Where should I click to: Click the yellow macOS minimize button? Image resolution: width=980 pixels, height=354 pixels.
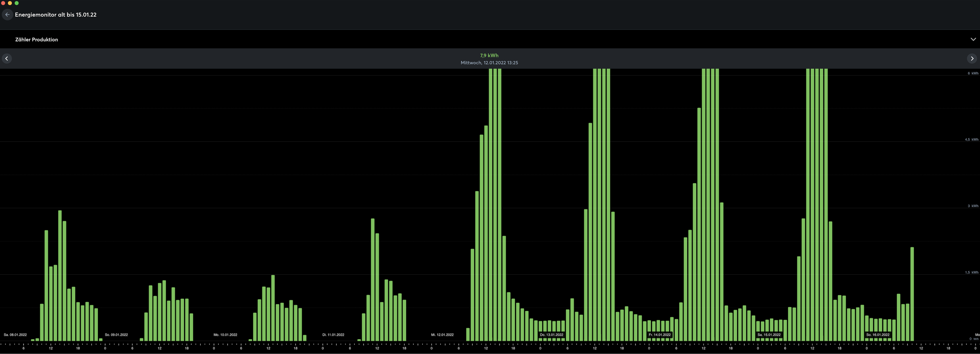tap(10, 3)
